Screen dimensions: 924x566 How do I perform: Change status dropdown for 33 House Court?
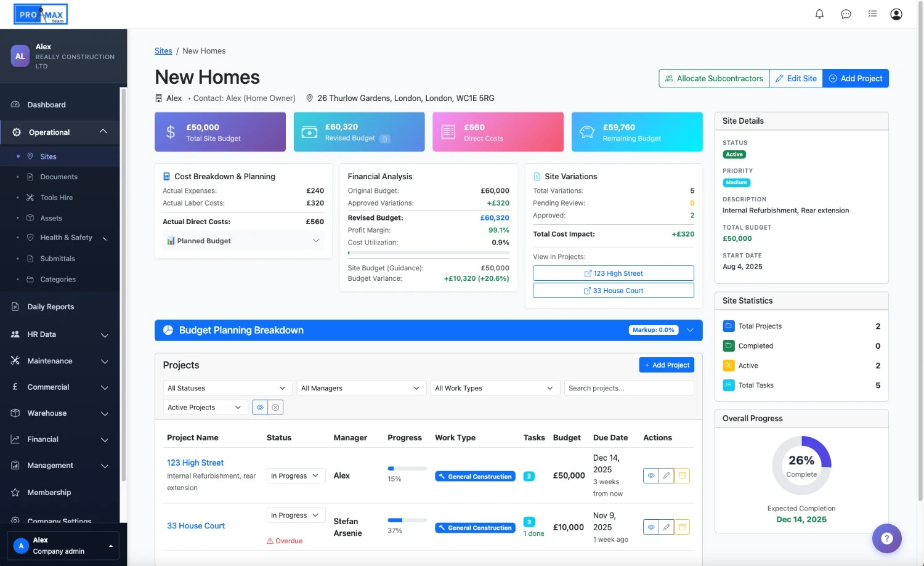tap(296, 515)
